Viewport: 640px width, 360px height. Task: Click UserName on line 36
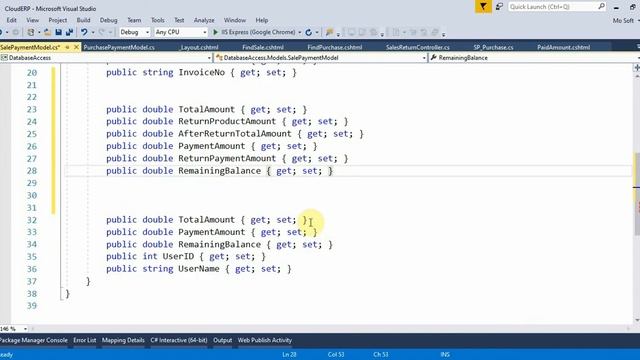(199, 269)
